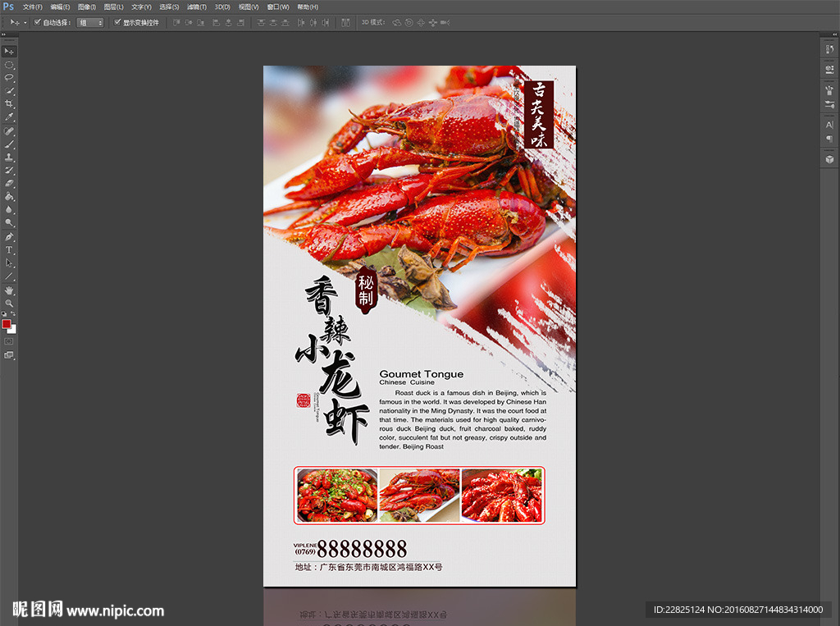The height and width of the screenshot is (626, 840).
Task: Select the Eyedropper tool
Action: [x=9, y=117]
